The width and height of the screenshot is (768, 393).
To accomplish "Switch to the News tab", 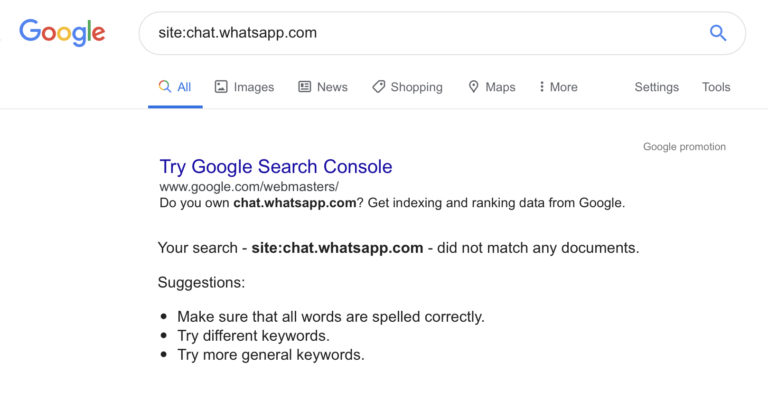I will point(323,87).
